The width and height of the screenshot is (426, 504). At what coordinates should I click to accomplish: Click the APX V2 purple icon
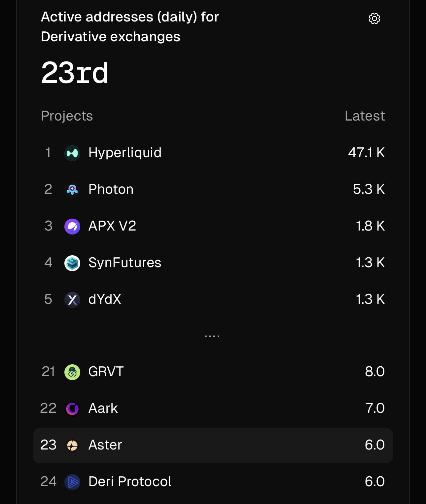(x=72, y=227)
